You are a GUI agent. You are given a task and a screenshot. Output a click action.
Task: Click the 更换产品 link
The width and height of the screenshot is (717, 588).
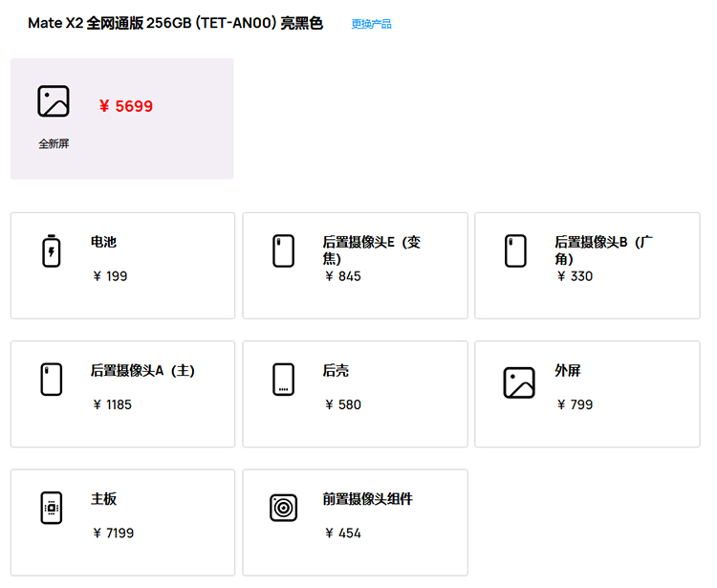tap(371, 24)
